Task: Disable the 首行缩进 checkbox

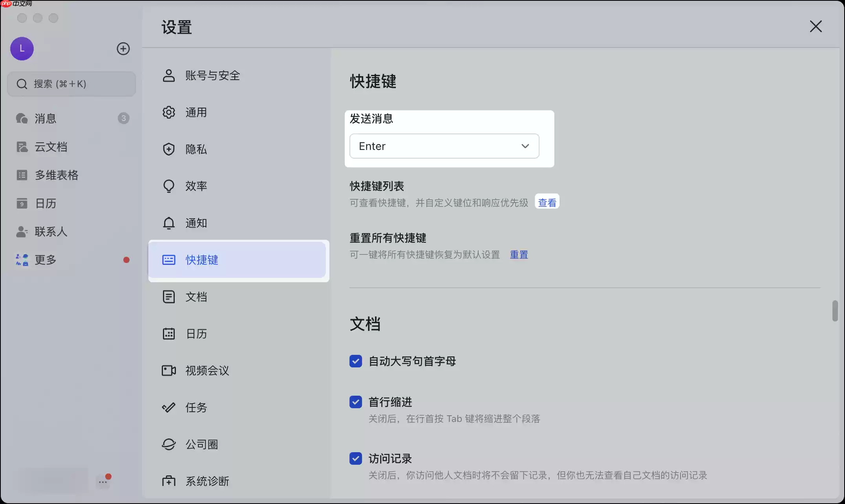Action: coord(355,402)
